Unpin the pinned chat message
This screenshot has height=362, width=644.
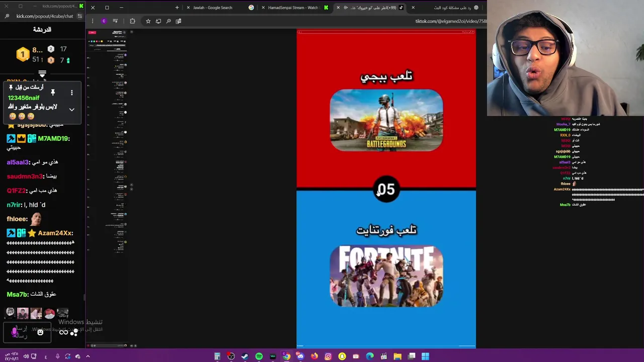click(x=52, y=93)
